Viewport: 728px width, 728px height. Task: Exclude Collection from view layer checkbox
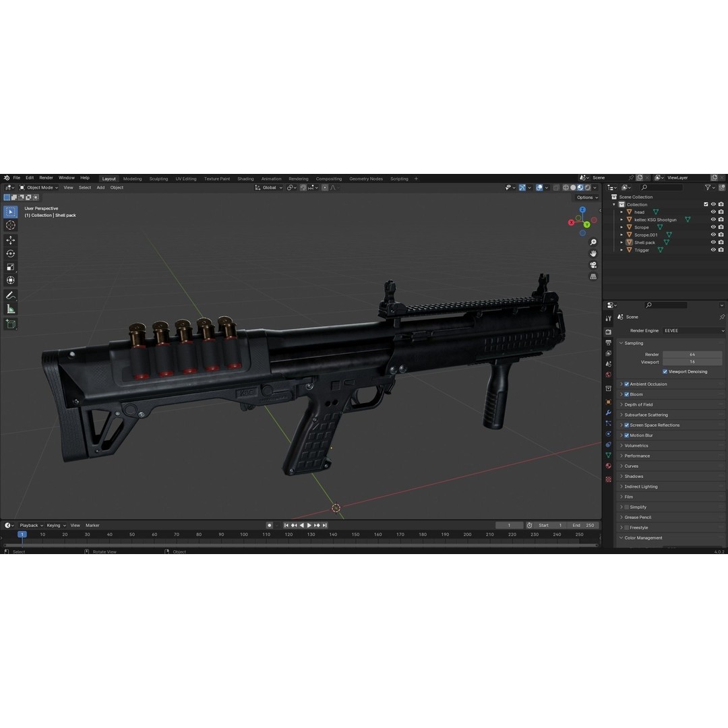pyautogui.click(x=706, y=204)
